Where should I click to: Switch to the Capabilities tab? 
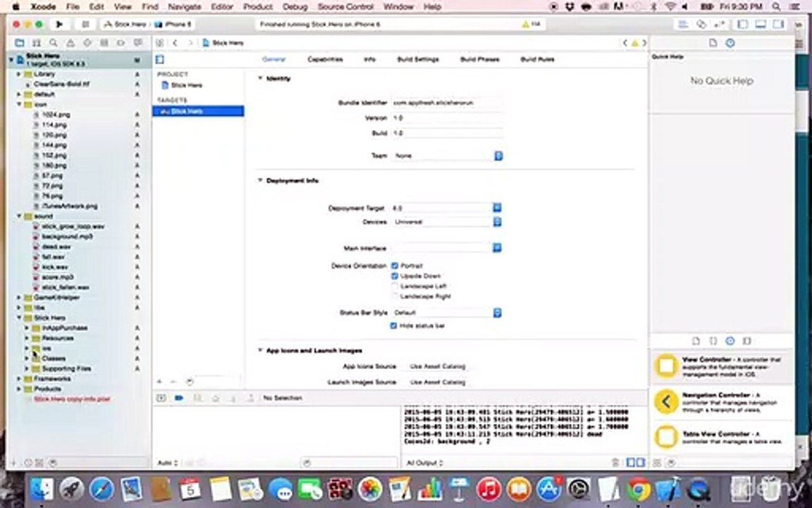[x=325, y=59]
